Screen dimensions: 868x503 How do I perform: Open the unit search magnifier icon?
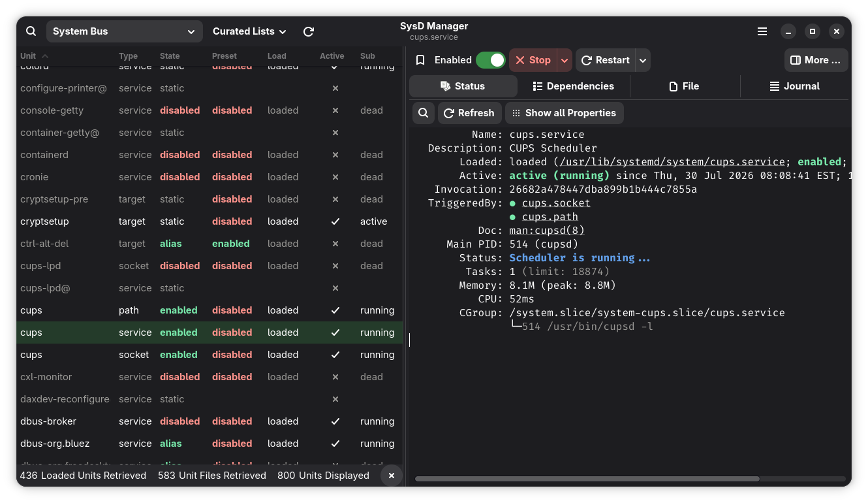pos(31,31)
